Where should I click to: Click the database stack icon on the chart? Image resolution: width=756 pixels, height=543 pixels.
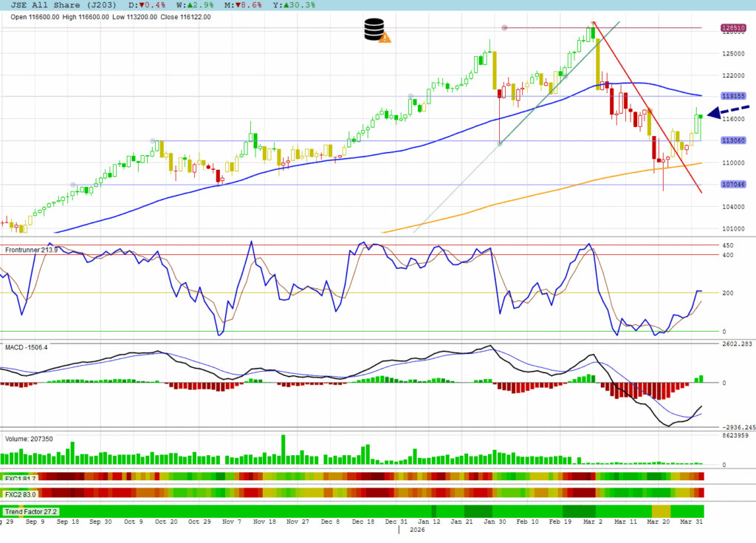pyautogui.click(x=376, y=30)
